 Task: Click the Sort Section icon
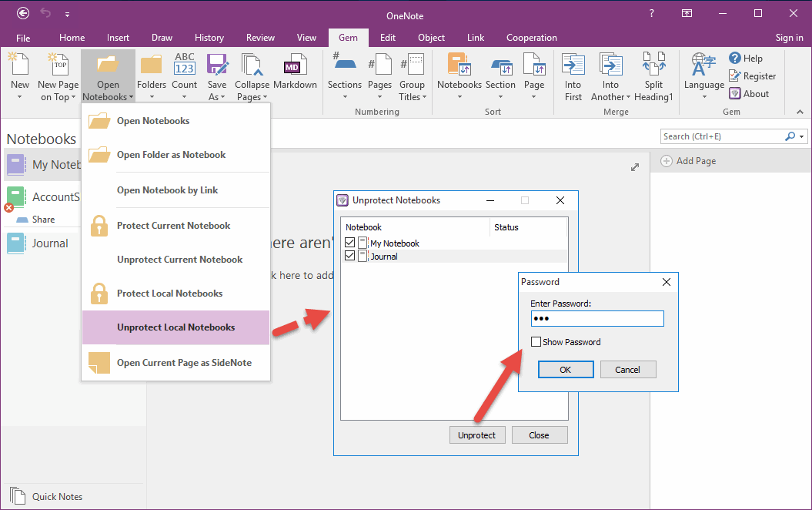tap(501, 66)
